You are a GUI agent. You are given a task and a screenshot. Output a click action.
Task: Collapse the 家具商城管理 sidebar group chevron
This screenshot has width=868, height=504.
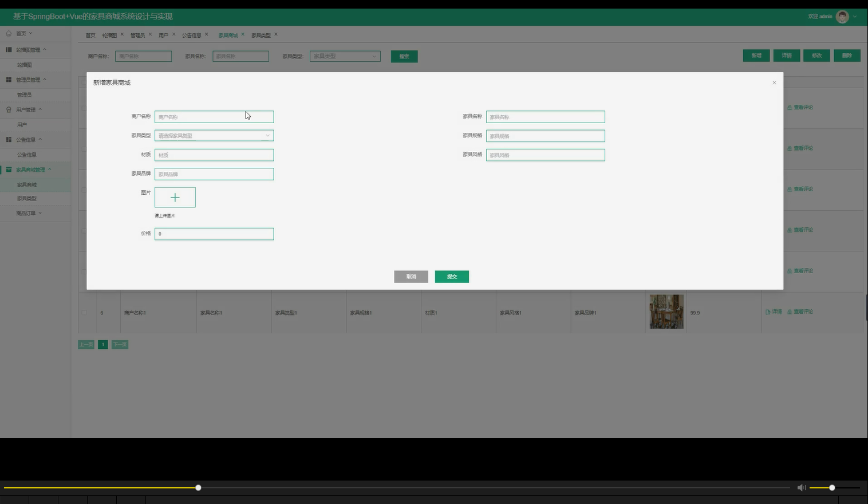[50, 169]
